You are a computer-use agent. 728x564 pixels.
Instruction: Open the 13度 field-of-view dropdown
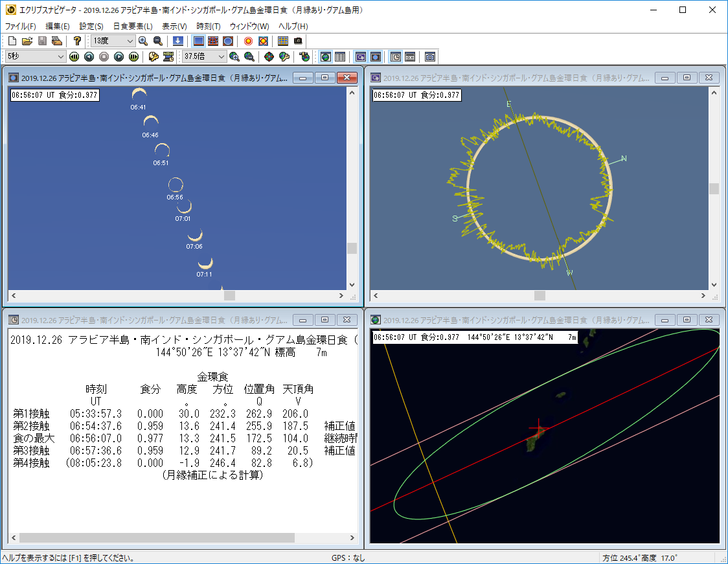coord(130,41)
